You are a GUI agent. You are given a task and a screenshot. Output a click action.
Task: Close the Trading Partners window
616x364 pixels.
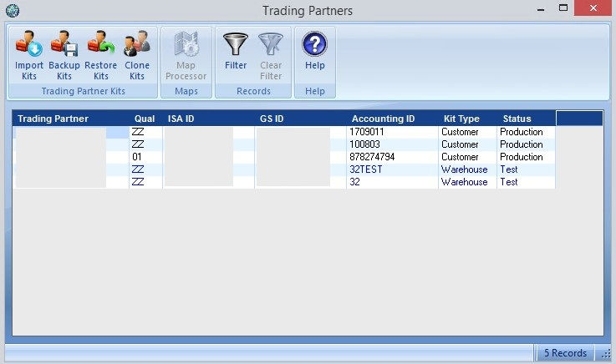[x=593, y=8]
